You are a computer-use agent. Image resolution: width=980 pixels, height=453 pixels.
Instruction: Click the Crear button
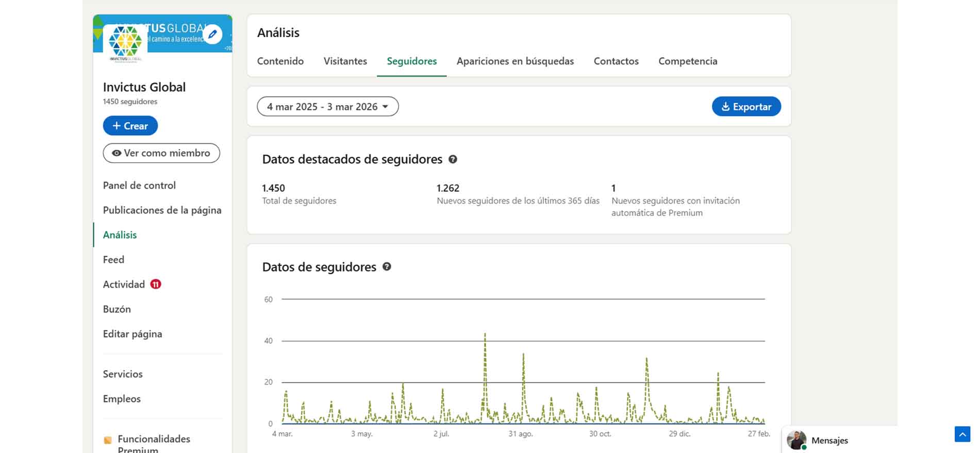[130, 126]
